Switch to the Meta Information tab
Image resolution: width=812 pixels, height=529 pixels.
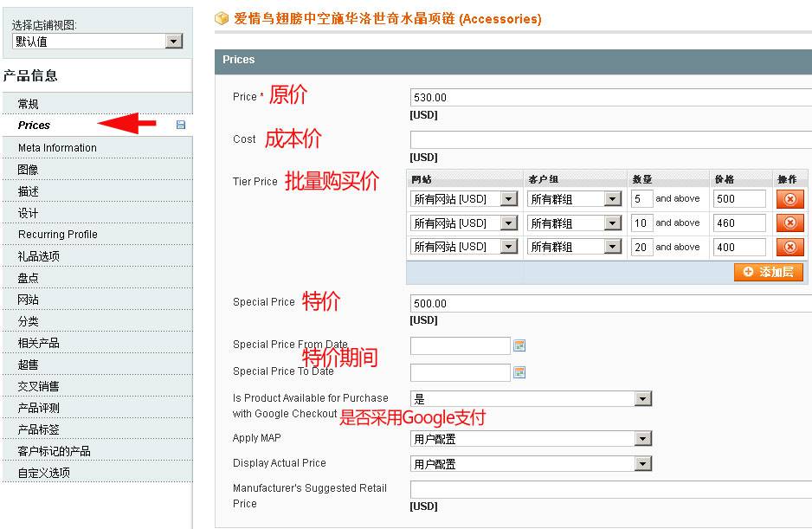pos(56,147)
